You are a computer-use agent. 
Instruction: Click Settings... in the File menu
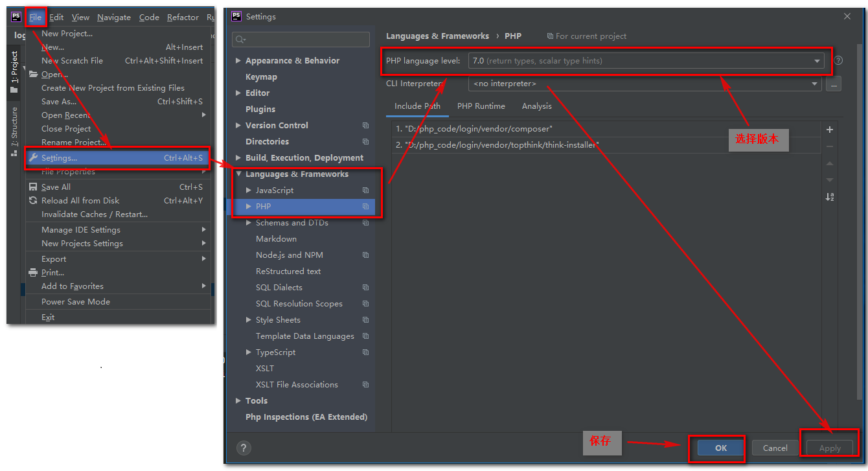pos(117,158)
